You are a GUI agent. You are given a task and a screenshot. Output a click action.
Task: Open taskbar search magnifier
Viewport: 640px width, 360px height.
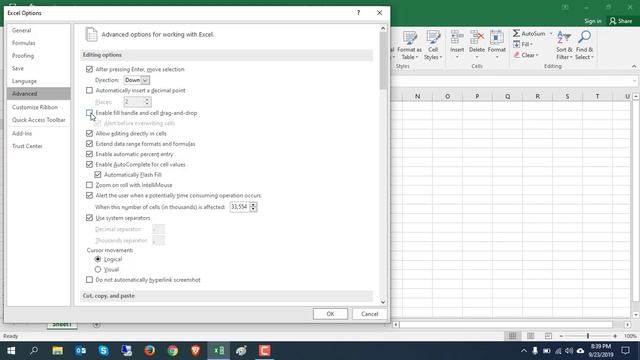pos(34,351)
